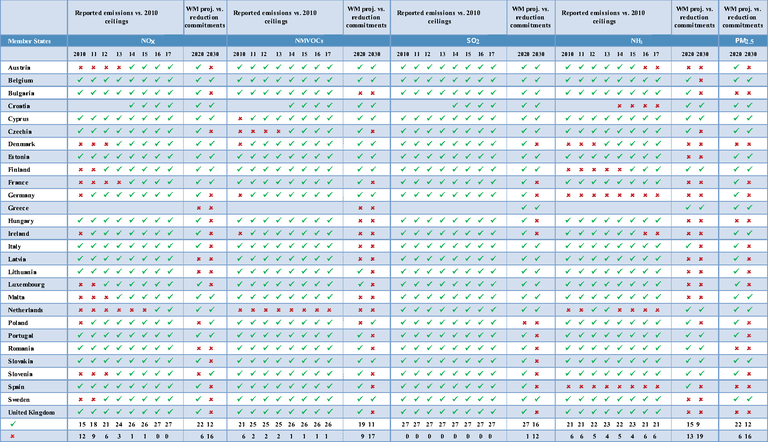Click Poland's NOx 2030 green check
This screenshot has width=768, height=442.
(211, 323)
